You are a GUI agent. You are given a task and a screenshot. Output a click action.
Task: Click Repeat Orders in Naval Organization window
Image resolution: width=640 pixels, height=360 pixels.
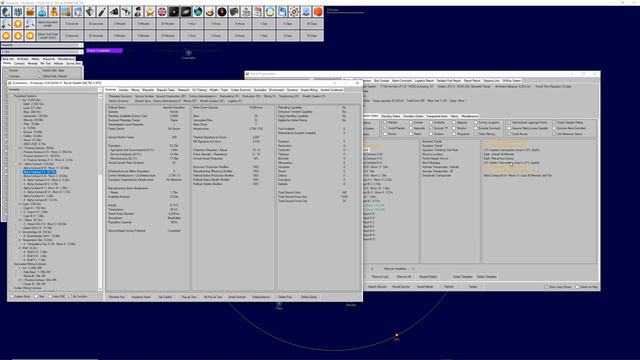point(428,277)
